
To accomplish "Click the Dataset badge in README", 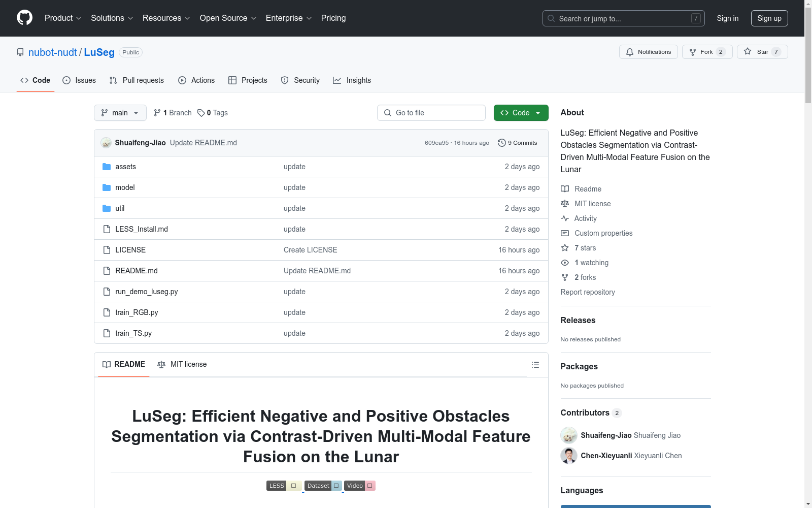I will [x=323, y=486].
